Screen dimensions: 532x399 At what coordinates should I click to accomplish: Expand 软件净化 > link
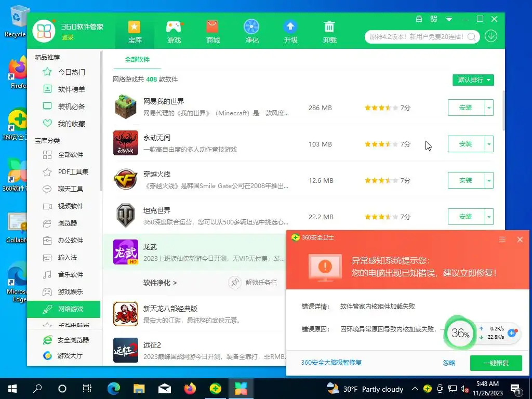coord(160,283)
